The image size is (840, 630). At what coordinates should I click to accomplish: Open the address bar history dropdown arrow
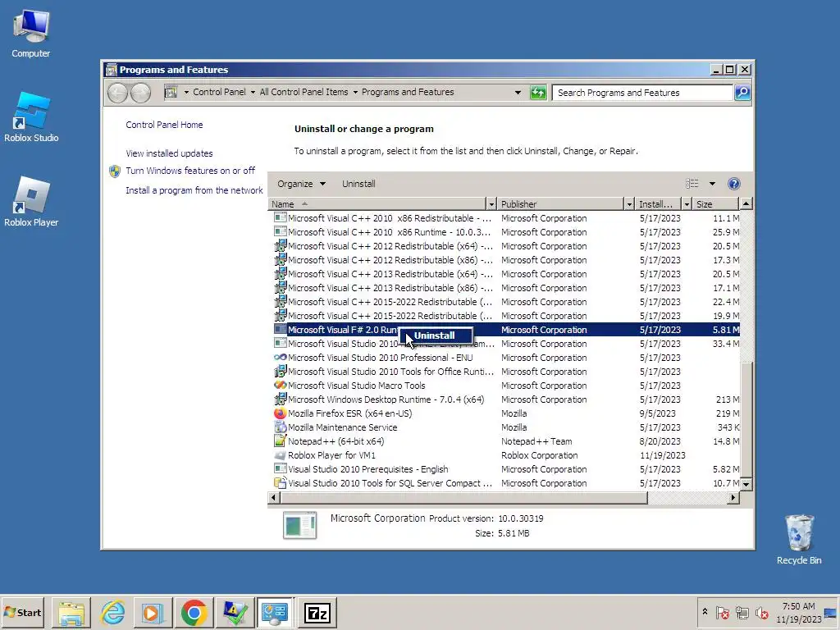(518, 93)
